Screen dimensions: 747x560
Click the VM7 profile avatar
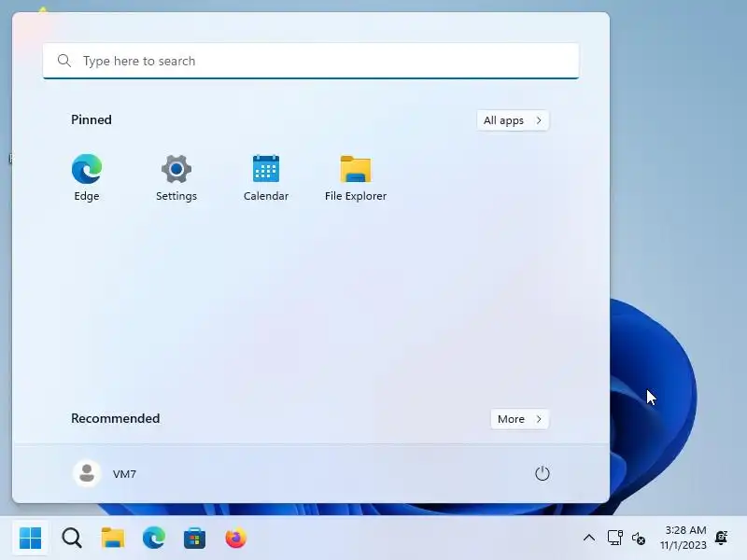point(87,473)
